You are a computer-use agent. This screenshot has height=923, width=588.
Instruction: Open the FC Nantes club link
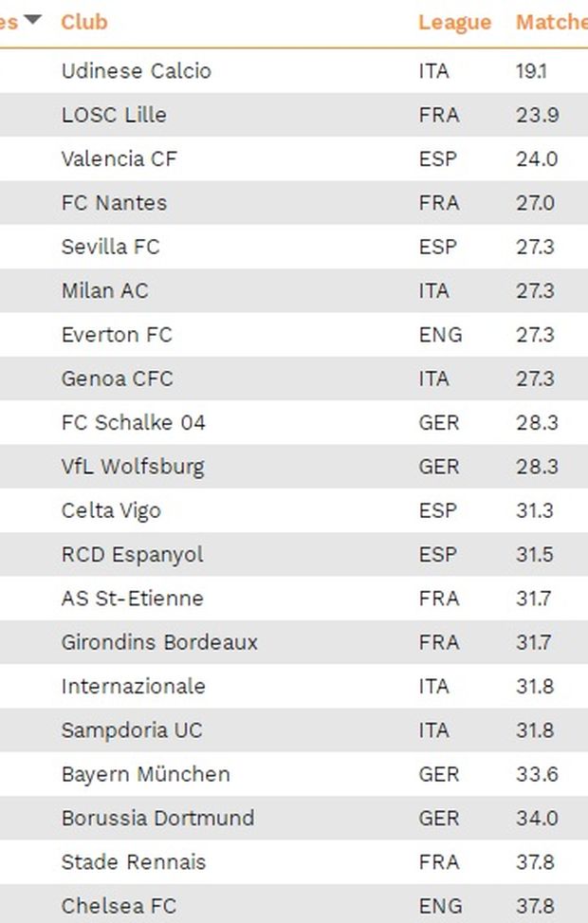(x=114, y=203)
